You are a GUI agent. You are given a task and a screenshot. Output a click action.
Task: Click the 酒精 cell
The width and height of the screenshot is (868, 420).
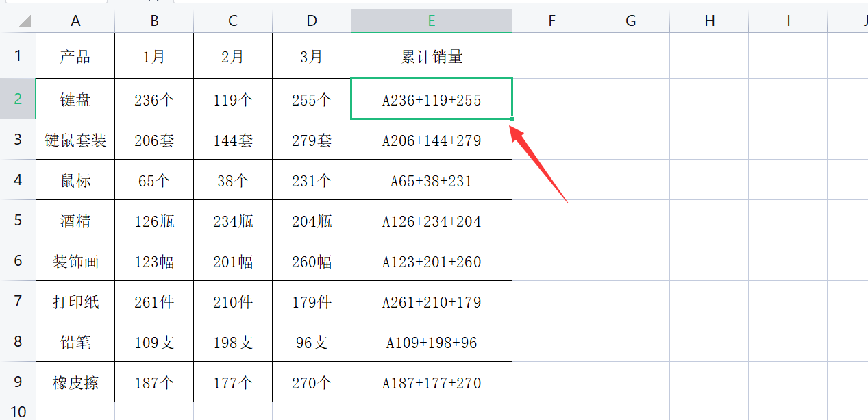75,221
